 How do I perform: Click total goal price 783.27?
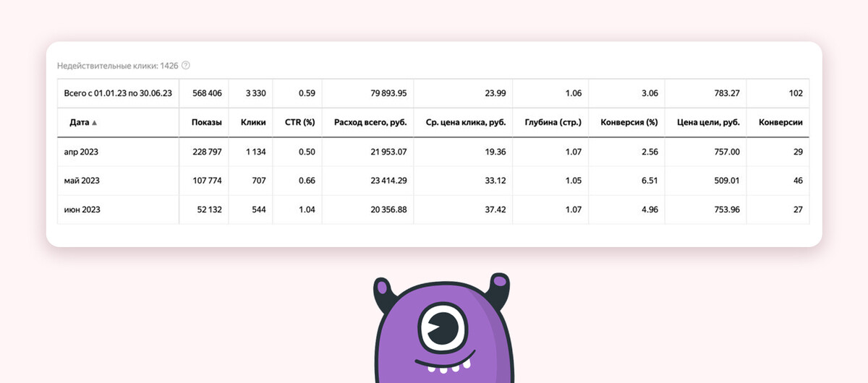coord(726,93)
